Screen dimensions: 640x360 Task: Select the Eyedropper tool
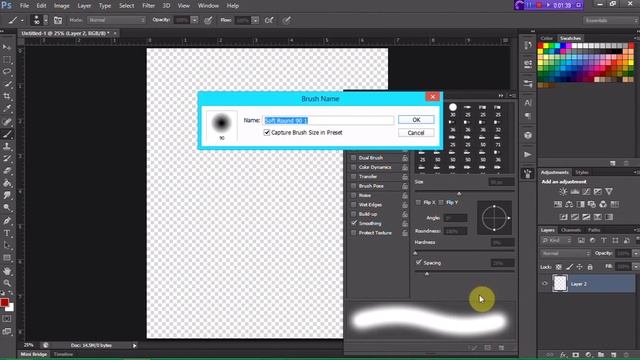[7, 109]
